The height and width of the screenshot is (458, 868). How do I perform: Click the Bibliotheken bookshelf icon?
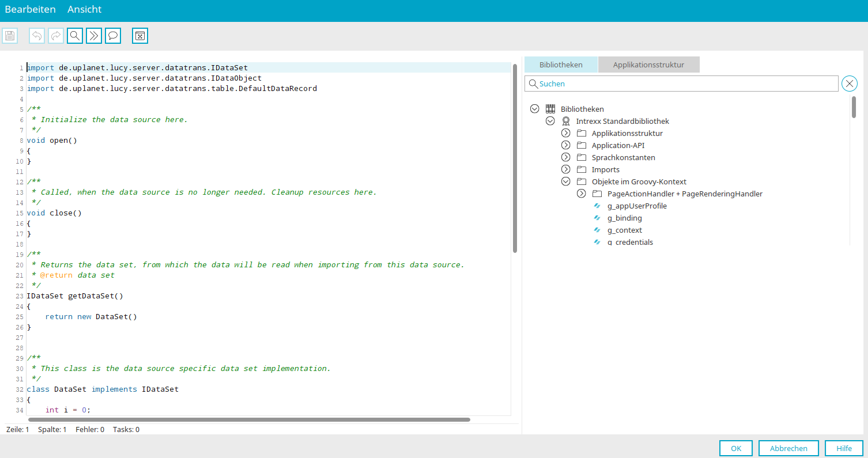click(x=550, y=109)
